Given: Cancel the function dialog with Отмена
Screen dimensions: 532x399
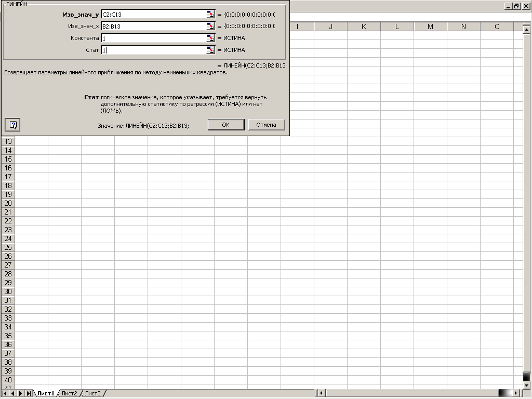Looking at the screenshot, I should [x=267, y=125].
